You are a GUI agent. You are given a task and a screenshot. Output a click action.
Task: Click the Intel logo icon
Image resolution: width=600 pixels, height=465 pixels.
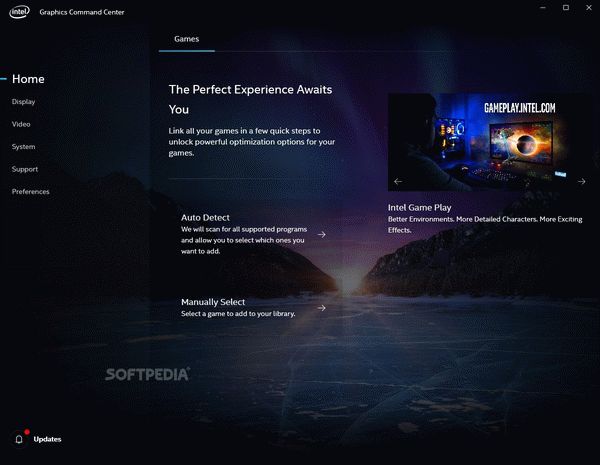pyautogui.click(x=19, y=12)
